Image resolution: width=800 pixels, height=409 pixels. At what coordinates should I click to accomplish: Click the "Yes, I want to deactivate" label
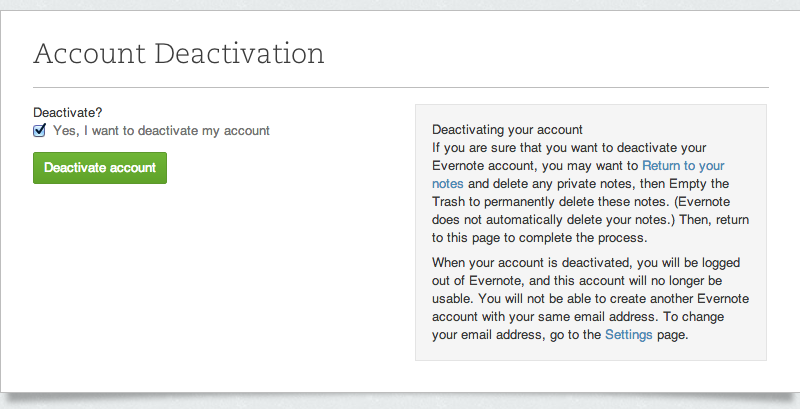161,131
